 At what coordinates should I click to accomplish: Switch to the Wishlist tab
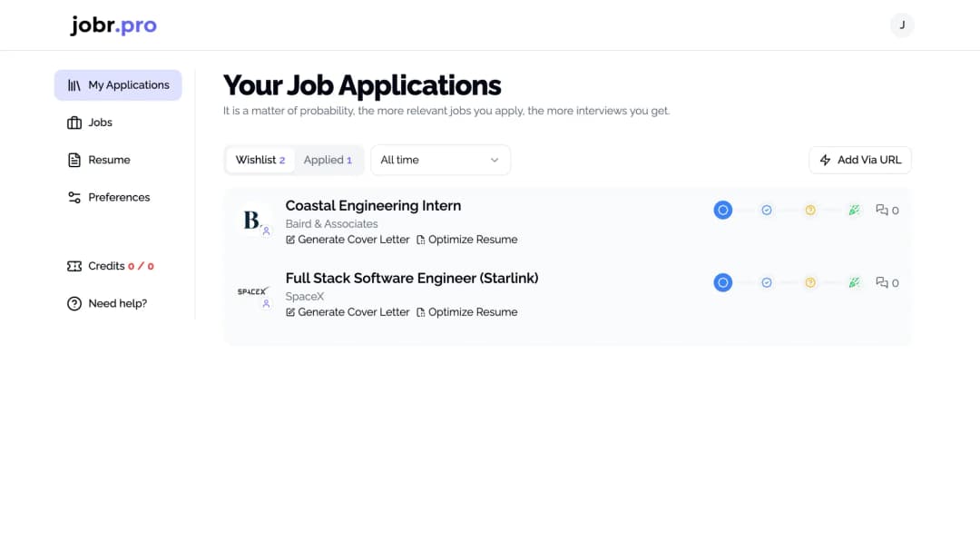tap(260, 160)
